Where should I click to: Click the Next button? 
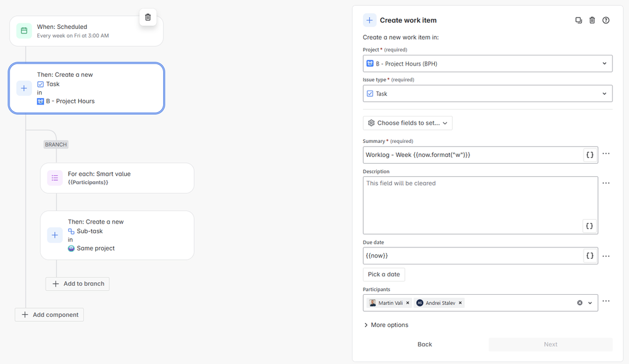point(550,344)
